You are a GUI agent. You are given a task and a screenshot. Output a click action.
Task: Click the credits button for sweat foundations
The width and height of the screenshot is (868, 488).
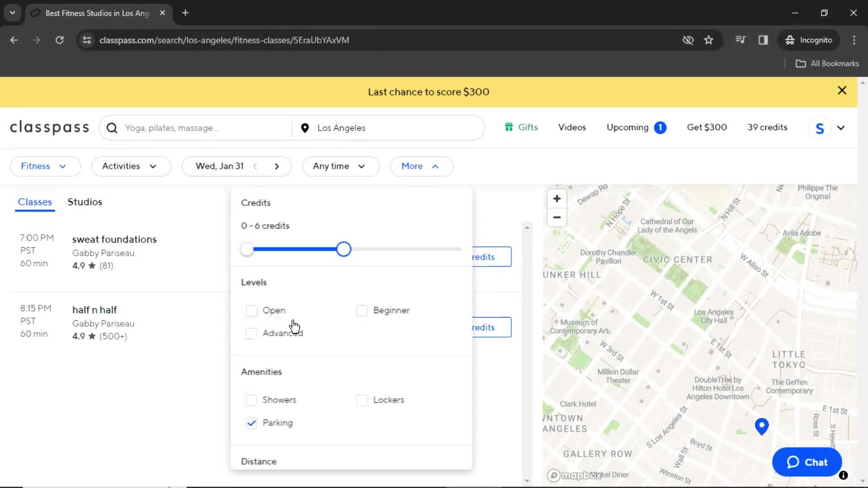coord(492,257)
